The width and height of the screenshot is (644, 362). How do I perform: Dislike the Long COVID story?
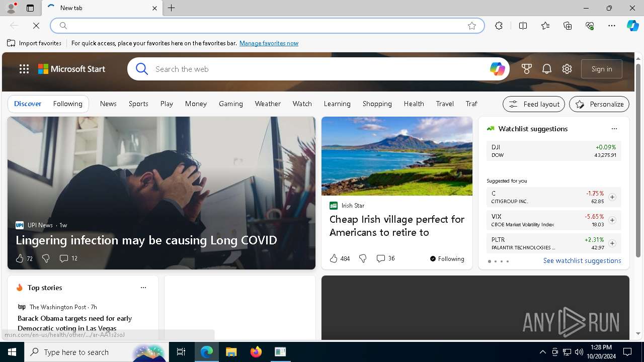coord(46,258)
